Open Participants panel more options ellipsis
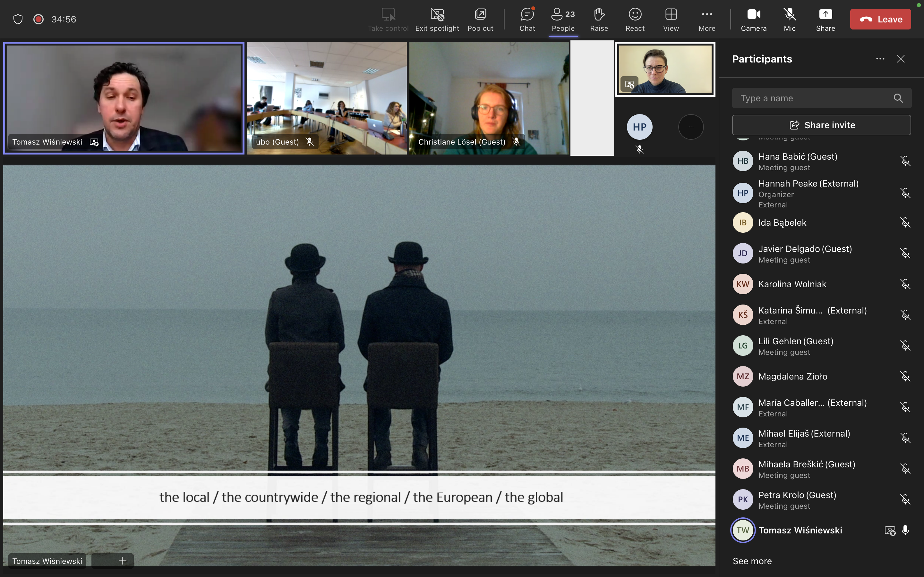 point(880,59)
